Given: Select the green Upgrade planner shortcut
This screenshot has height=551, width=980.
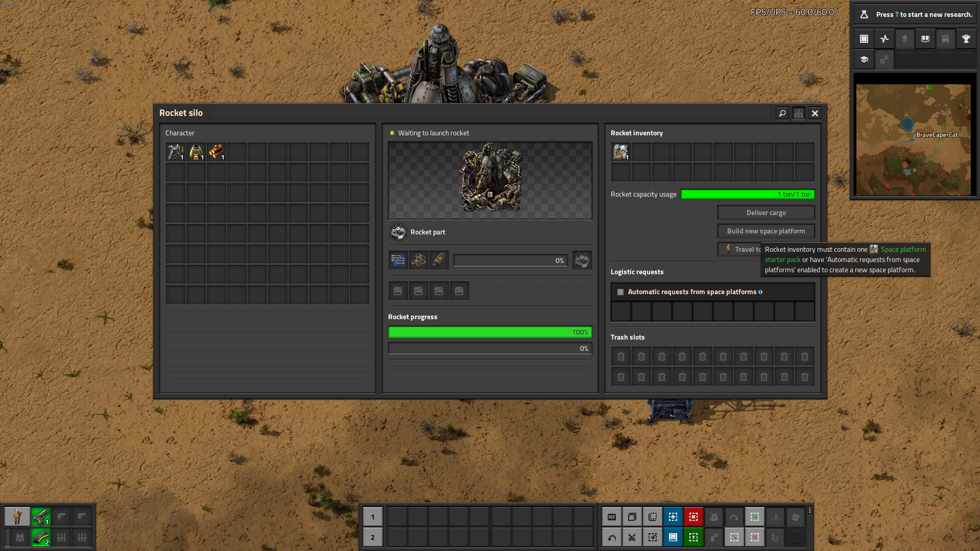Looking at the screenshot, I should [694, 537].
